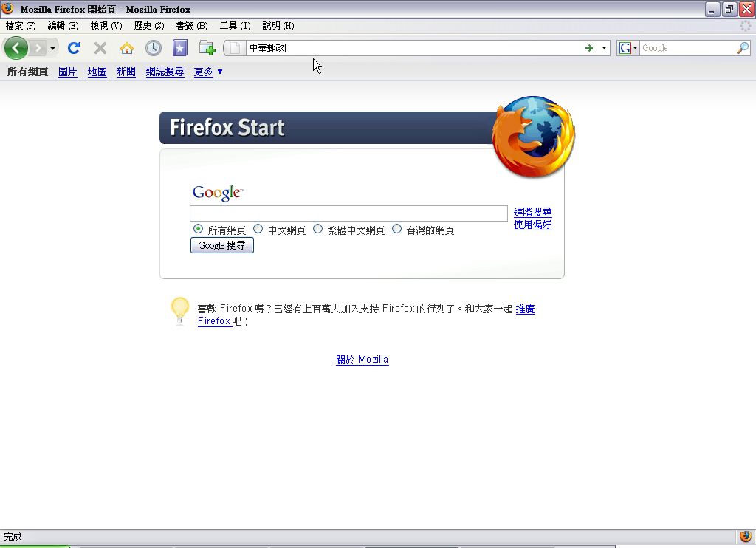
Task: Open the 編輯 (E) menu
Action: tap(63, 26)
